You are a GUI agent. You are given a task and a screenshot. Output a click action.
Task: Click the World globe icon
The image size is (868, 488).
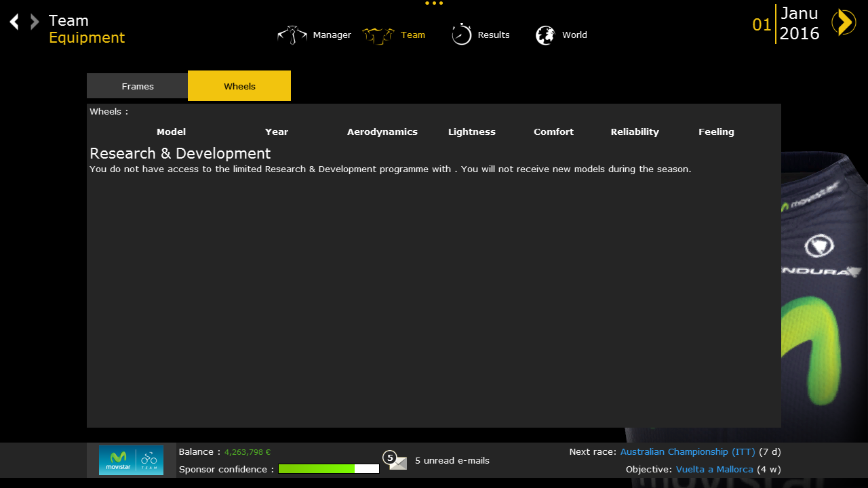(x=545, y=35)
